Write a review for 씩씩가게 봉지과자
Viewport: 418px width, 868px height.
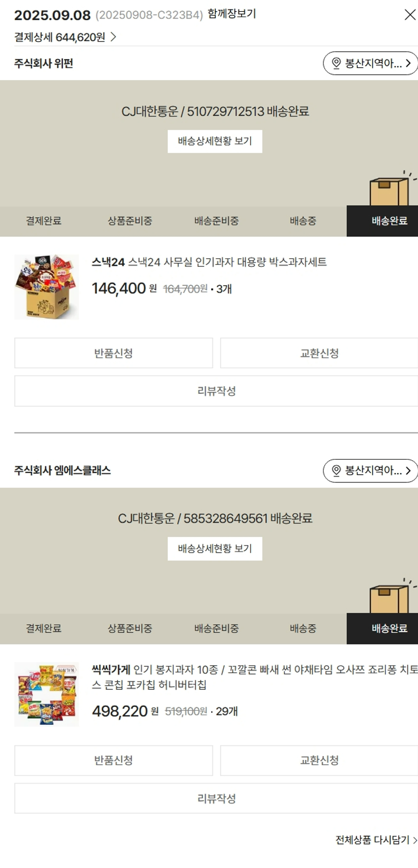click(x=216, y=798)
